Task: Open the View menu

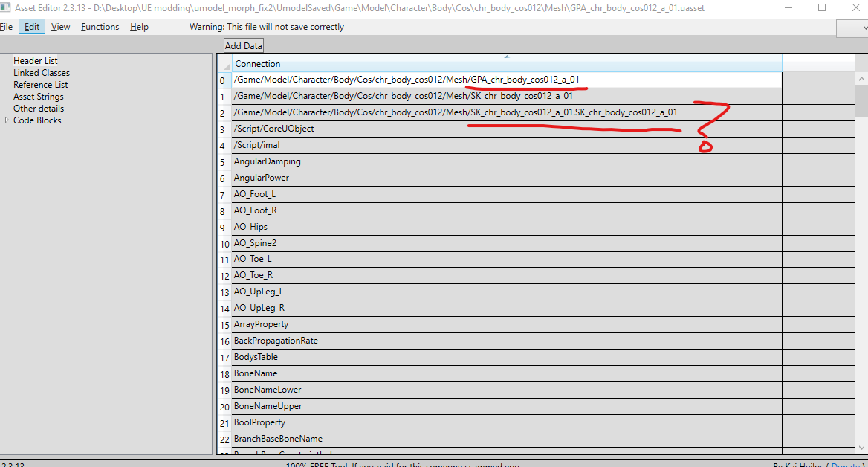Action: tap(60, 27)
